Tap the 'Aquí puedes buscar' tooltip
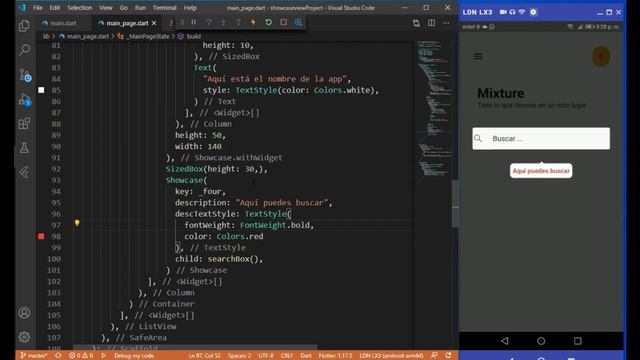This screenshot has width=640, height=360. click(541, 171)
